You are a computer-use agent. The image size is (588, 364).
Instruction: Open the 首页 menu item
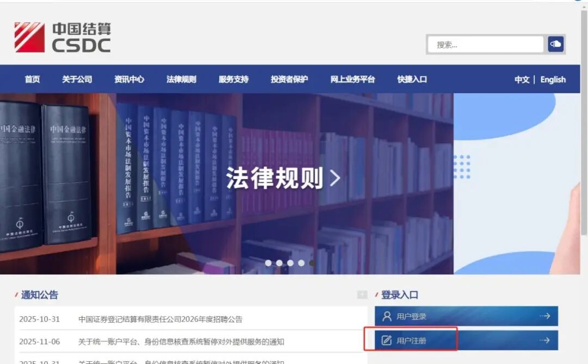pyautogui.click(x=32, y=79)
